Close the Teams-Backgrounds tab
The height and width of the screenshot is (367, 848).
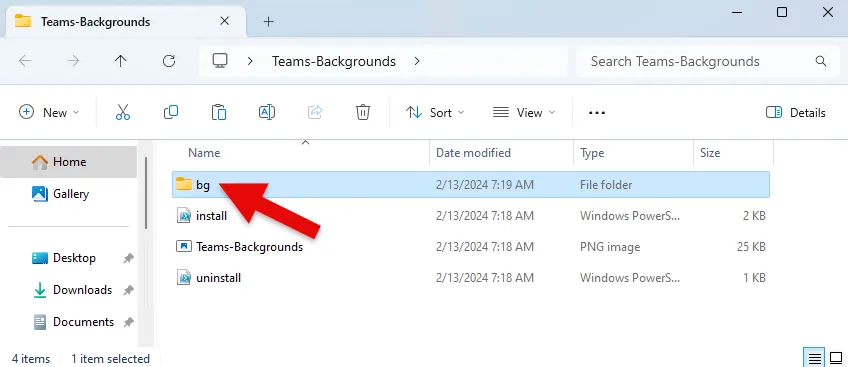(224, 21)
